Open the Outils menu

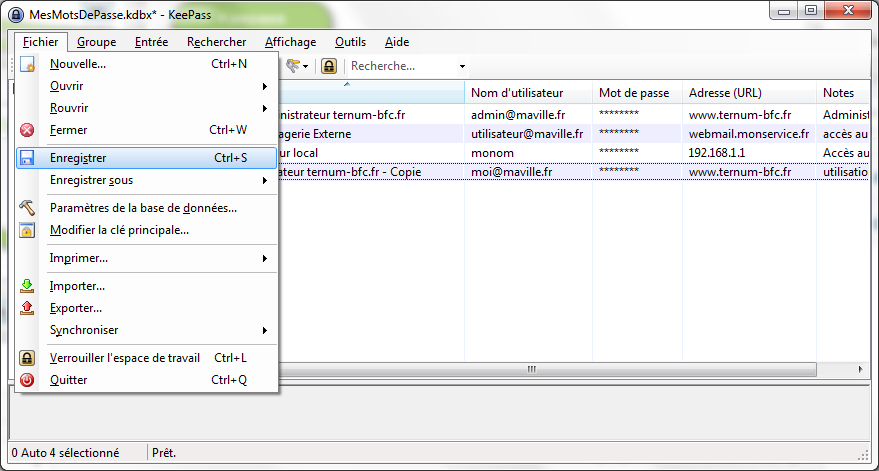[x=350, y=42]
